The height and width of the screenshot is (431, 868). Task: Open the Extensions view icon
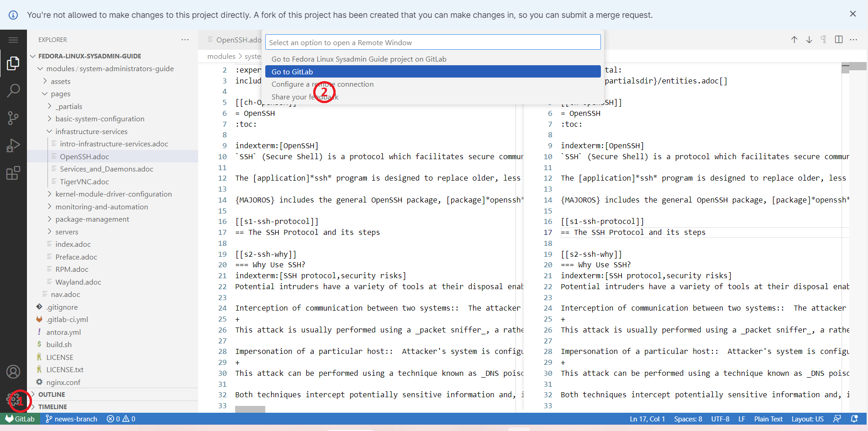pos(13,173)
